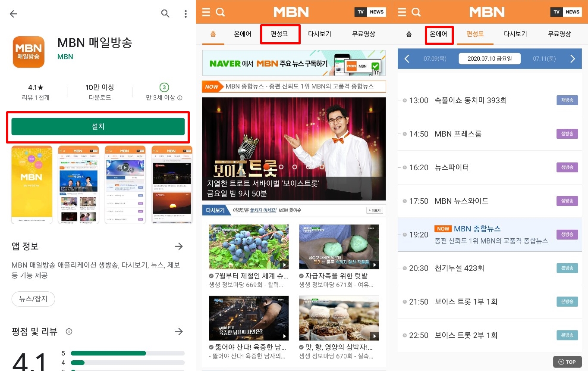588x371 pixels.
Task: Tap the 생방송 badge for MBN 프레스룸
Action: (x=567, y=134)
